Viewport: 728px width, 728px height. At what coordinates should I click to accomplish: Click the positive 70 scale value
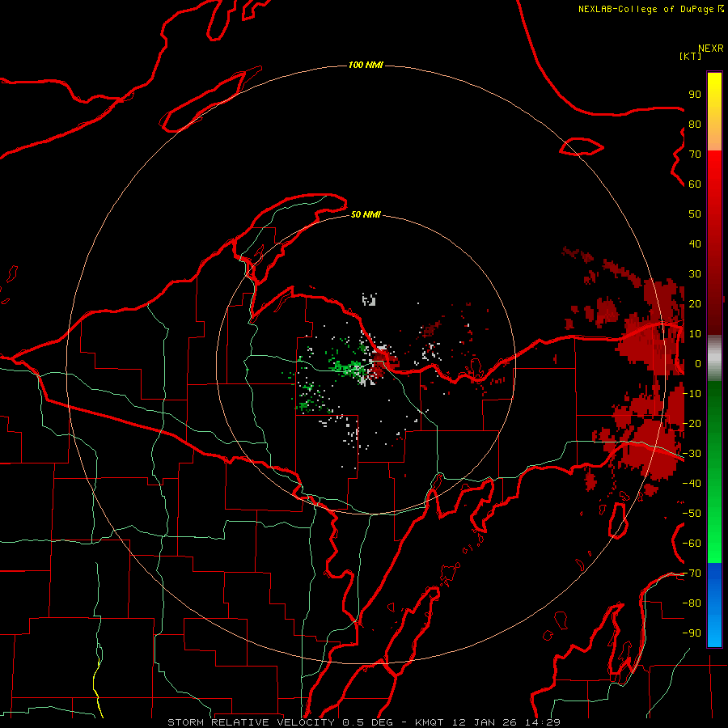[695, 154]
